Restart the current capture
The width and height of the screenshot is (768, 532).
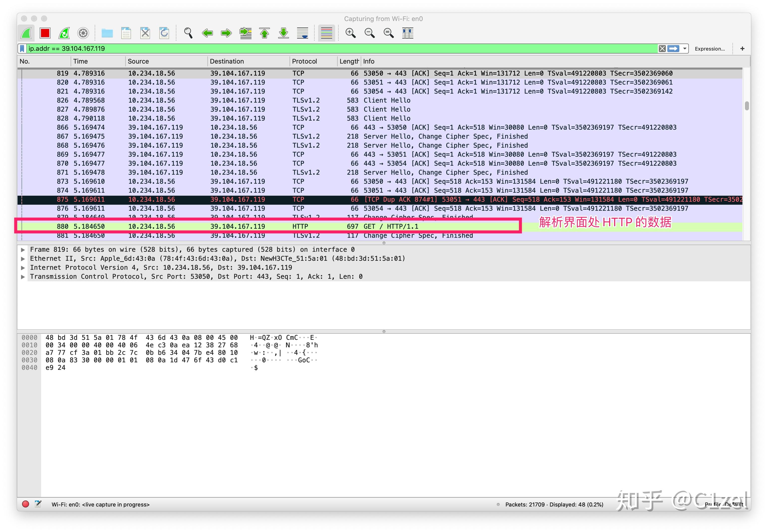point(64,33)
